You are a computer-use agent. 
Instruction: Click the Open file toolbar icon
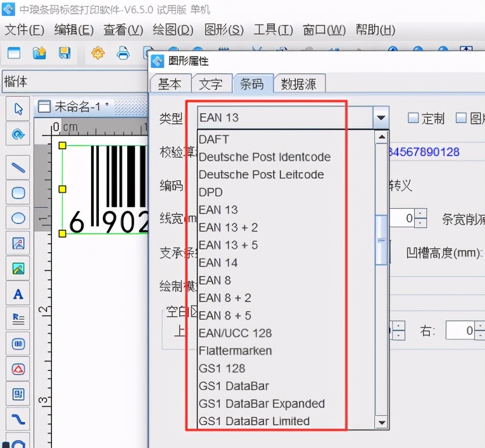click(x=39, y=53)
